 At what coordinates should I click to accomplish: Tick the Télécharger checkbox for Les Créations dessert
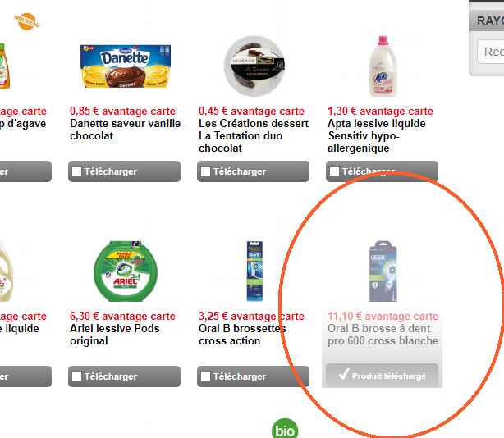click(205, 171)
